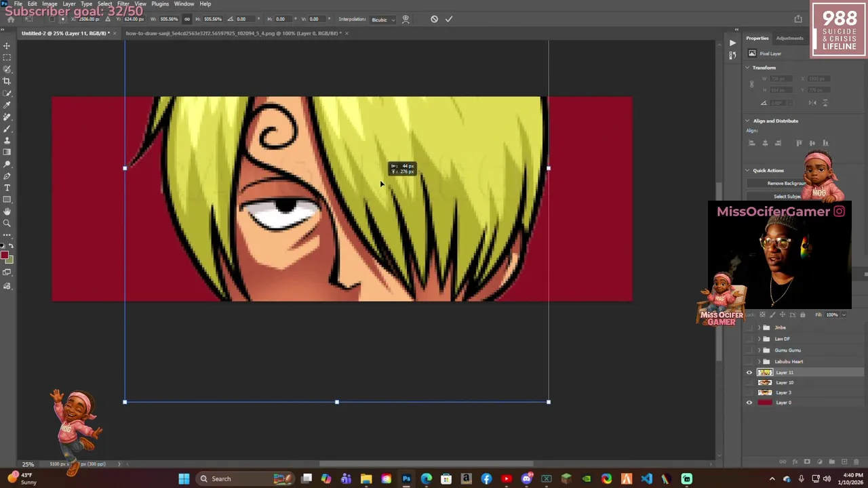Create a new adjustment layer

[819, 462]
